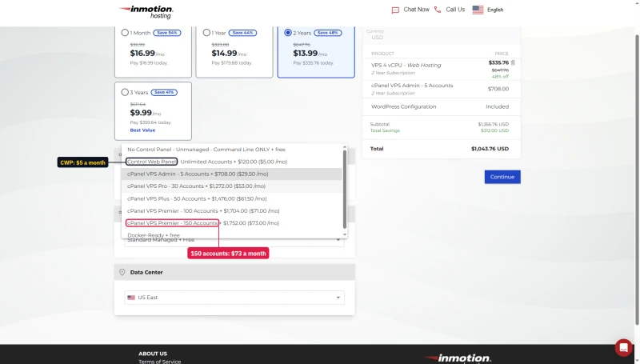
Task: Click the English language link
Action: point(495,10)
